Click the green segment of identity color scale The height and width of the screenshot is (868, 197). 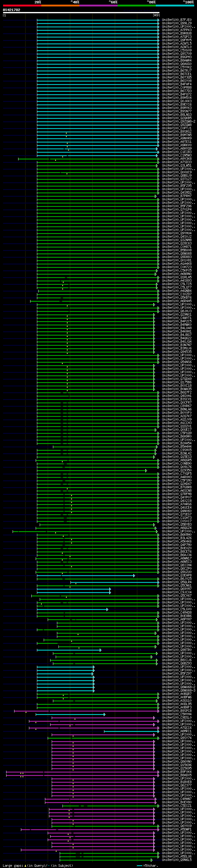click(x=137, y=6)
